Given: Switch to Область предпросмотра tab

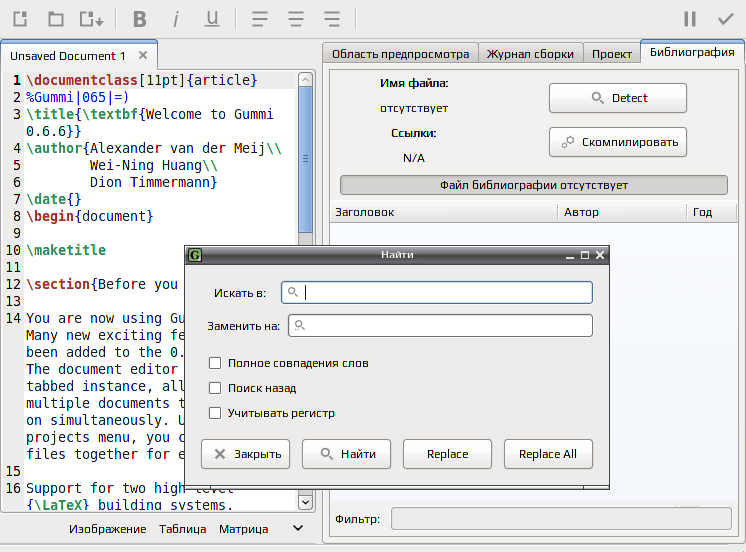Looking at the screenshot, I should coord(401,54).
